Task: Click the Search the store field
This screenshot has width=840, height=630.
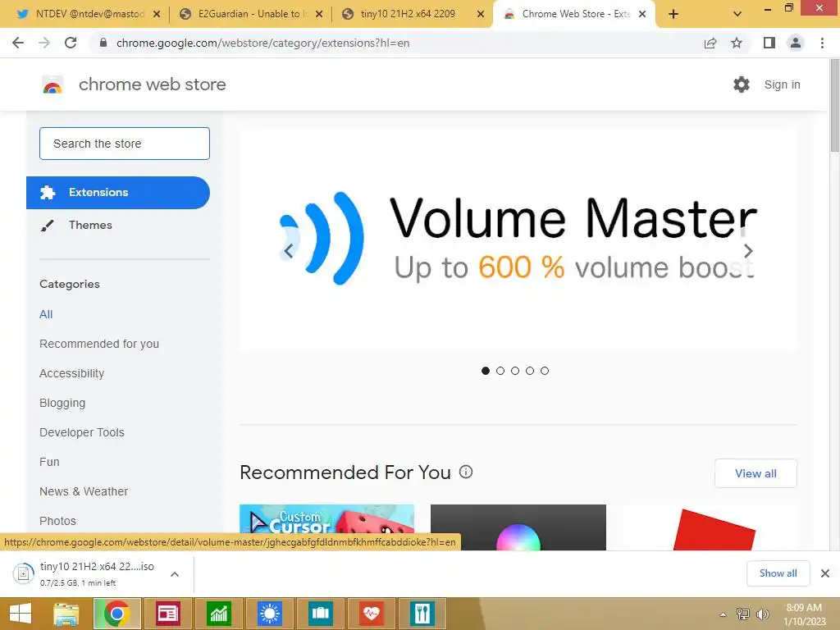Action: click(125, 144)
